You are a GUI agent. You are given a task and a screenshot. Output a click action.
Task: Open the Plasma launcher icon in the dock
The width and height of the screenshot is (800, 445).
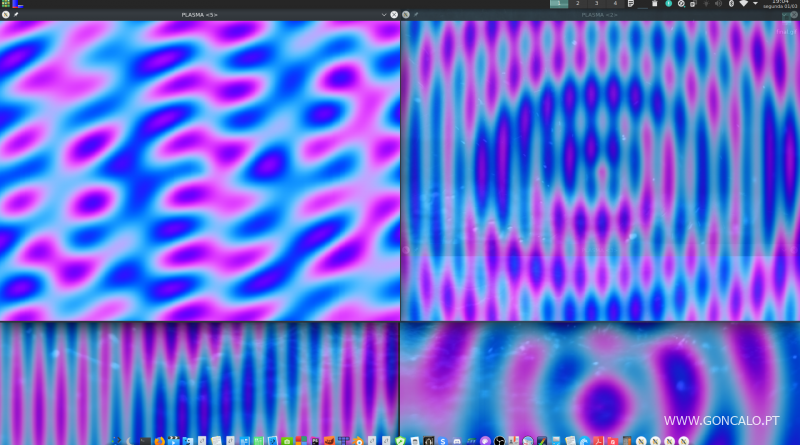tap(116, 440)
